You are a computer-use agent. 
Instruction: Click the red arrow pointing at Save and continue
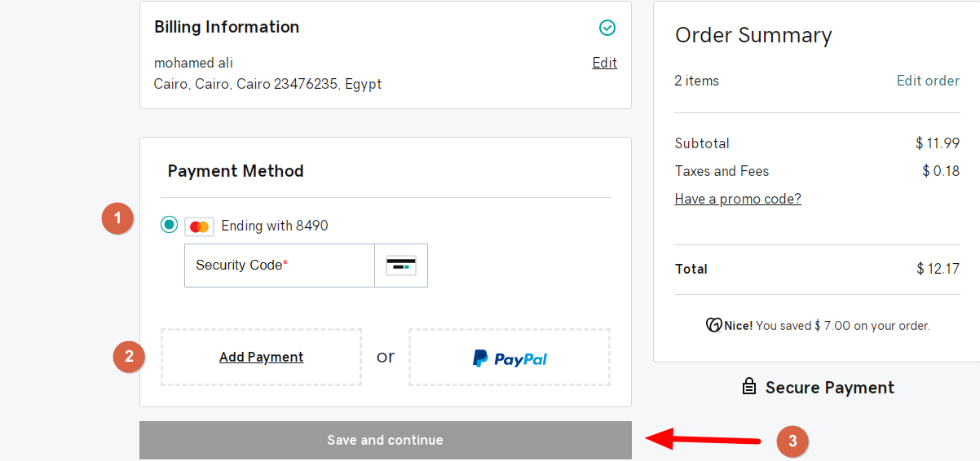(x=703, y=439)
